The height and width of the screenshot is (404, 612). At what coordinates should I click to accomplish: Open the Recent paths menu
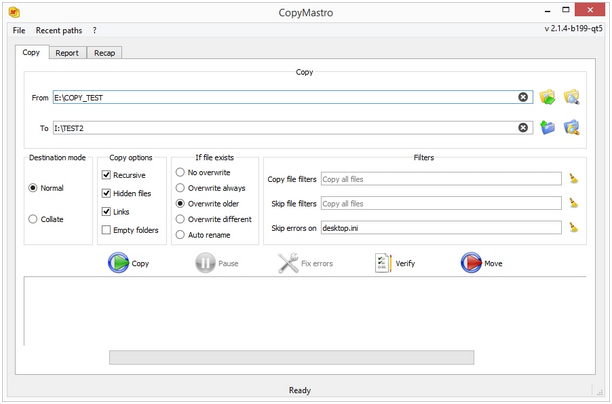click(x=59, y=30)
